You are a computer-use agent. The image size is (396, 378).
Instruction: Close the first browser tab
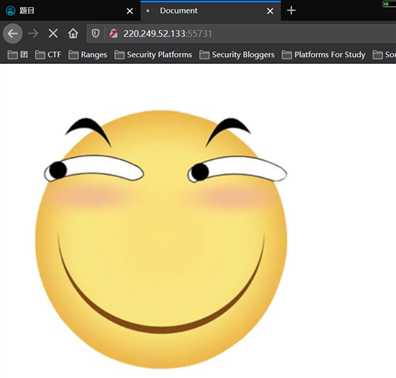coord(130,11)
